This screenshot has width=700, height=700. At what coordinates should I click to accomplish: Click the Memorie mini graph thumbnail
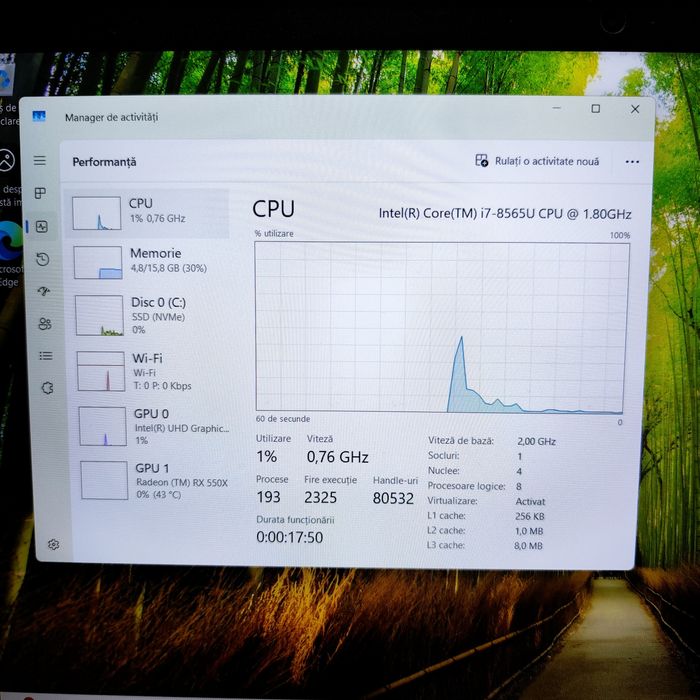[98, 262]
